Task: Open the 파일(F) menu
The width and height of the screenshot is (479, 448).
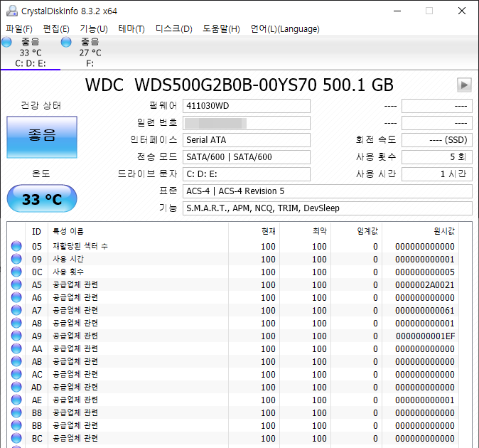Action: [x=19, y=29]
